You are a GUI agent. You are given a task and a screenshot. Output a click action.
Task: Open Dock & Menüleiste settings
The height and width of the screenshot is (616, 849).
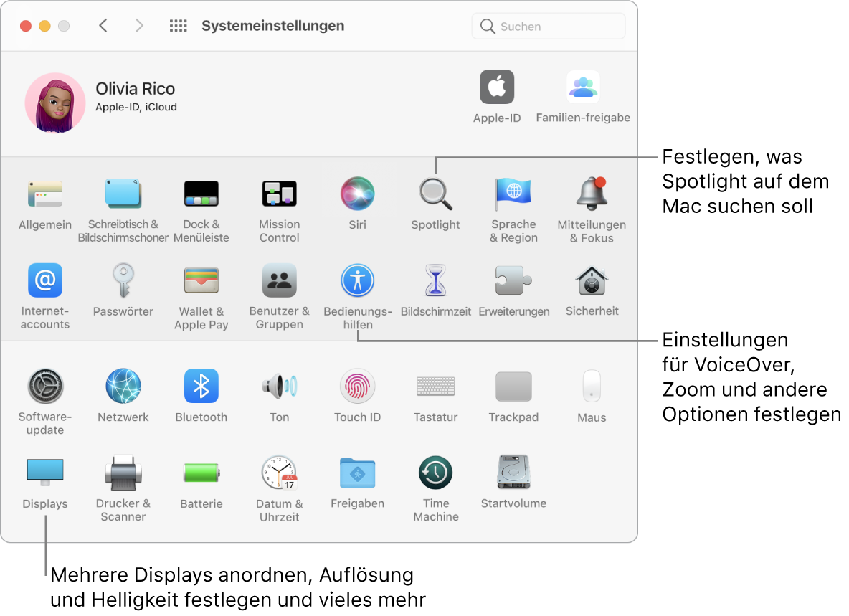click(201, 194)
